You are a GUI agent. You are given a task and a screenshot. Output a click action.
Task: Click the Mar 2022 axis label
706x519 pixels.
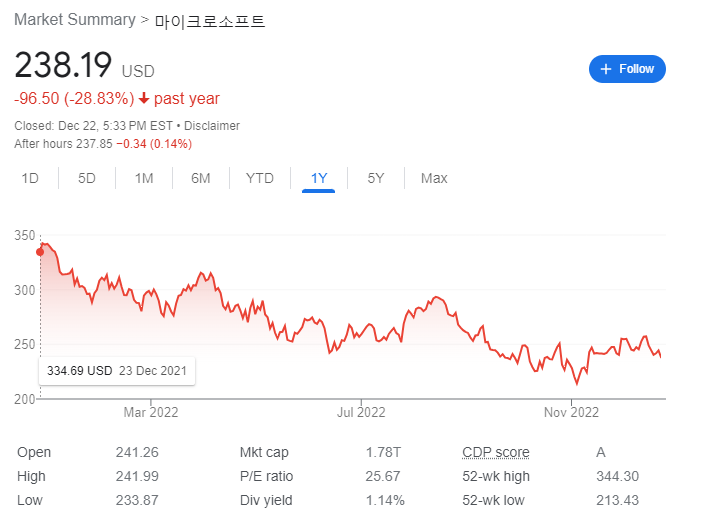coord(151,412)
